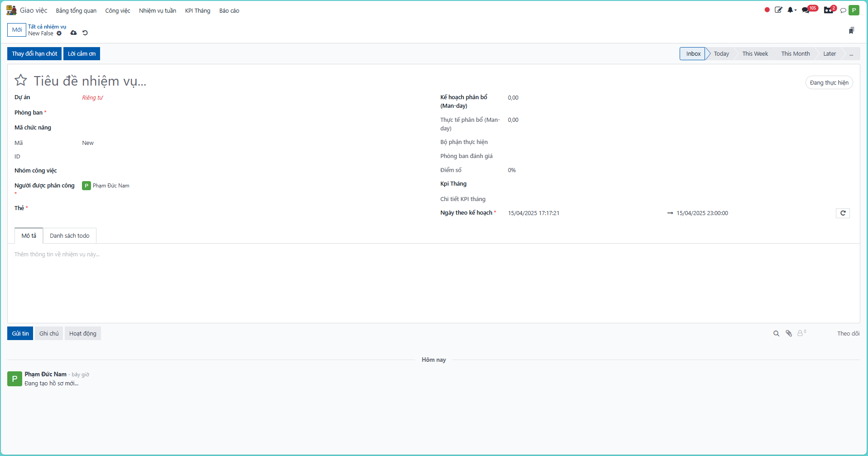Click the bookmark icon in the control panel

pos(851,30)
